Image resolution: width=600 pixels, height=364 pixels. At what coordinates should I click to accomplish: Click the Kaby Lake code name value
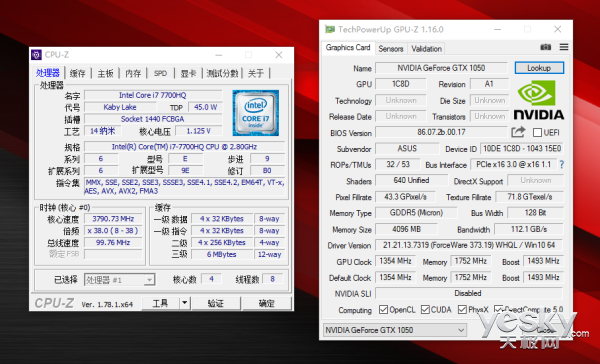pyautogui.click(x=120, y=107)
